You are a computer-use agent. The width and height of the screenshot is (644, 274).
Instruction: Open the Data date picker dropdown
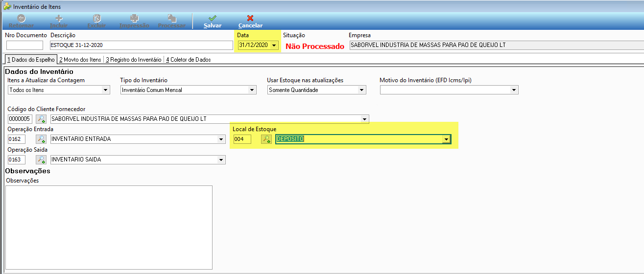pyautogui.click(x=274, y=46)
